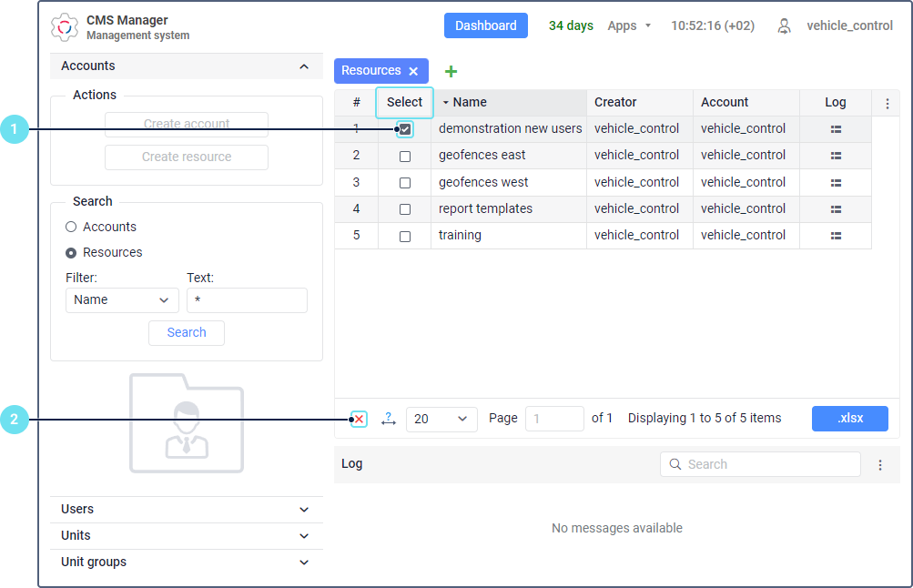This screenshot has width=913, height=588.
Task: Open table column options kebab menu
Action: 888,104
